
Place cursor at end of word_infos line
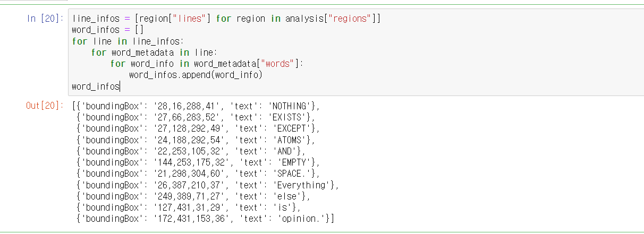[120, 86]
